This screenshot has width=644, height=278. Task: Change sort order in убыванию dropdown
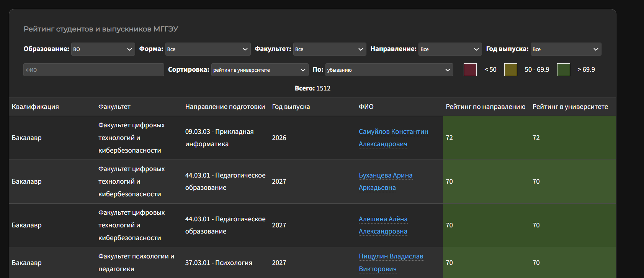coord(389,70)
